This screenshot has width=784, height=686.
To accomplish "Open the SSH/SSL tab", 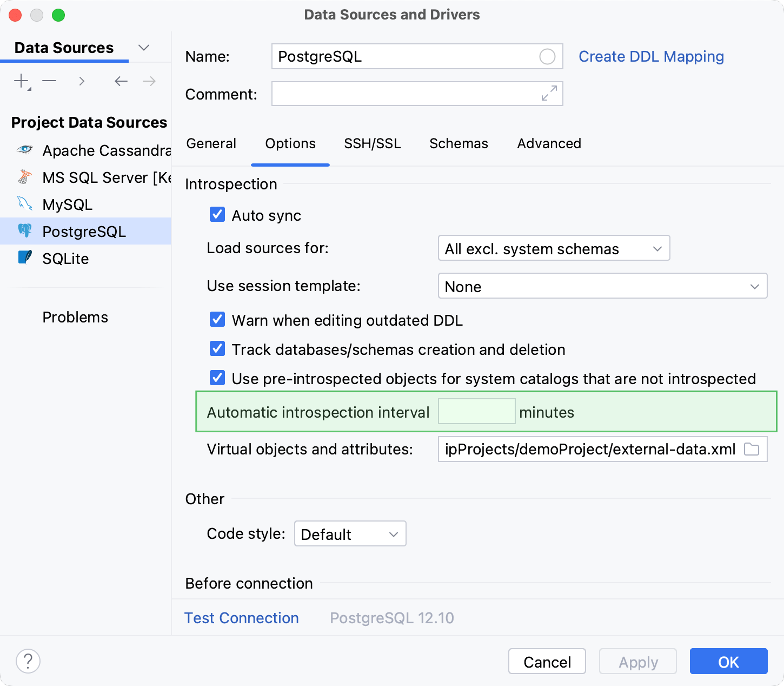I will [373, 143].
